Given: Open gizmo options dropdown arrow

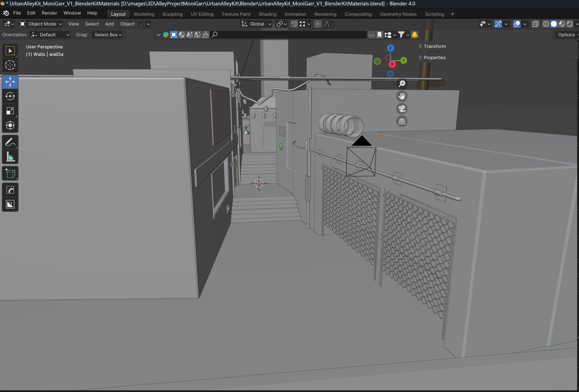Looking at the screenshot, I should 506,24.
